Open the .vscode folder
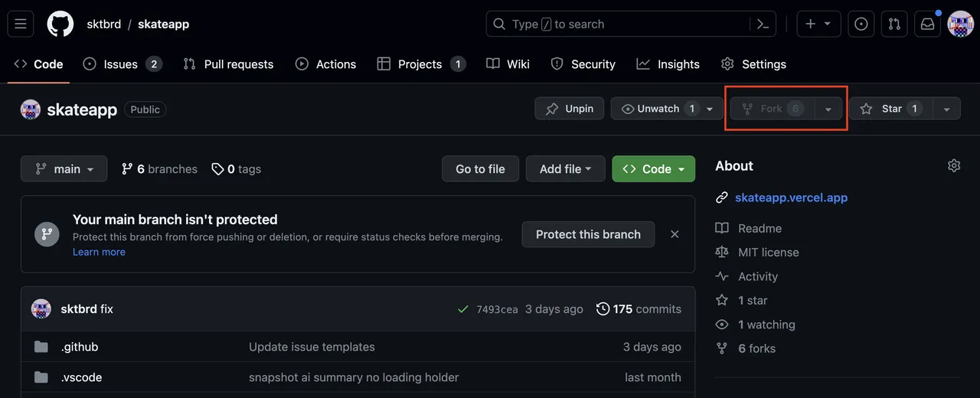The height and width of the screenshot is (398, 980). tap(81, 377)
